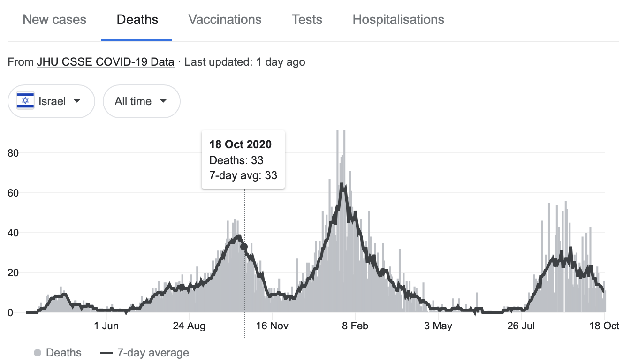Click the 26 Jul axis label
Image resolution: width=623 pixels, height=364 pixels.
point(521,326)
